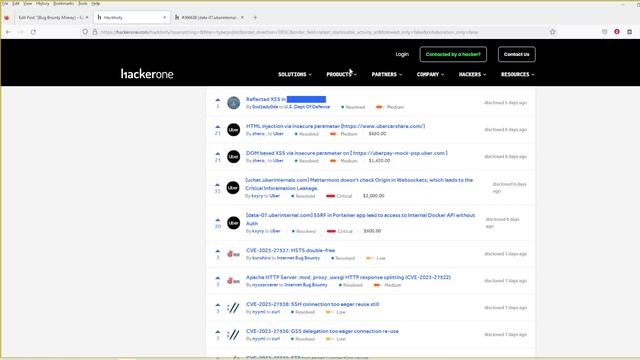Upvote the DOM based XSS report
The height and width of the screenshot is (360, 640).
[218, 153]
